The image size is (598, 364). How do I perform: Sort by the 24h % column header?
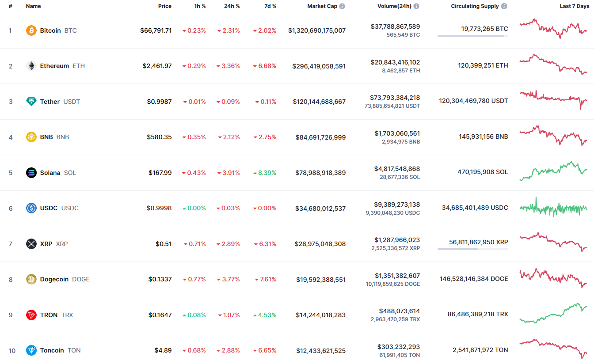point(232,6)
